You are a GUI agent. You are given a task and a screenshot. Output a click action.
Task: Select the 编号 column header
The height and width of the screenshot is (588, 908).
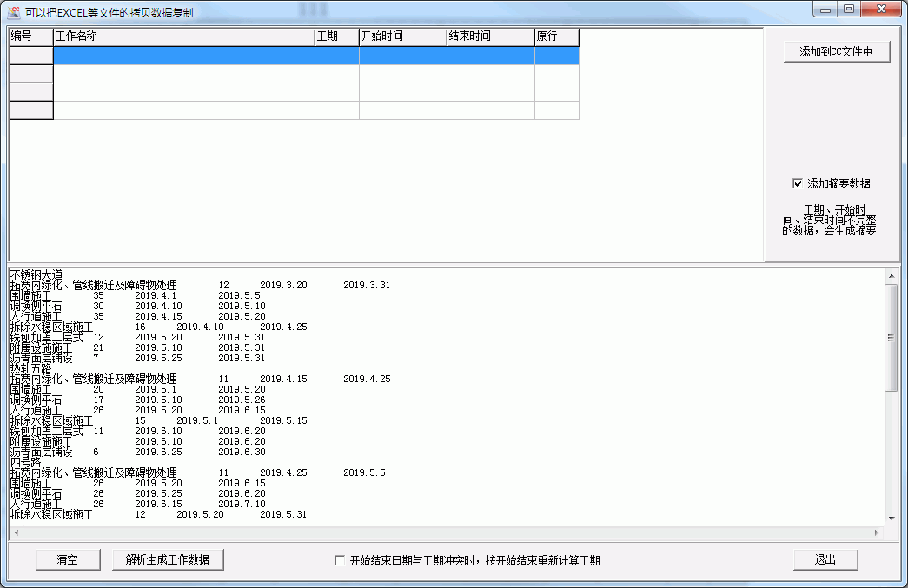[x=31, y=36]
